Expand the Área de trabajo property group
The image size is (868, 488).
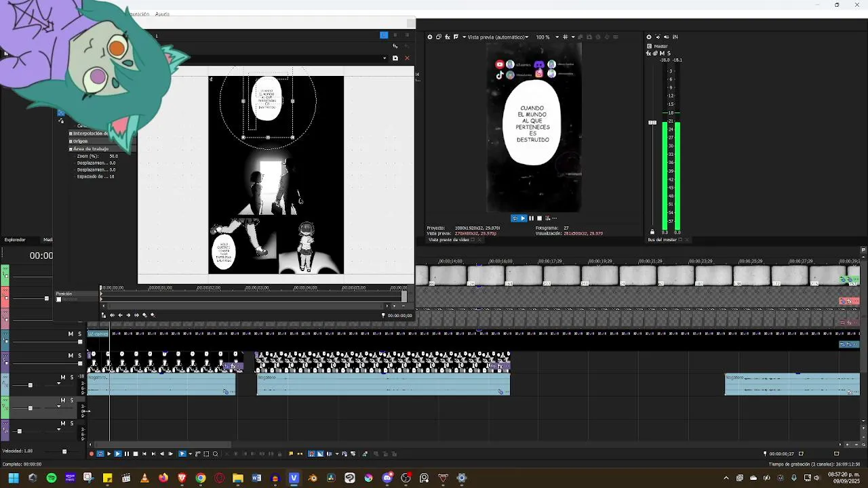click(x=71, y=148)
